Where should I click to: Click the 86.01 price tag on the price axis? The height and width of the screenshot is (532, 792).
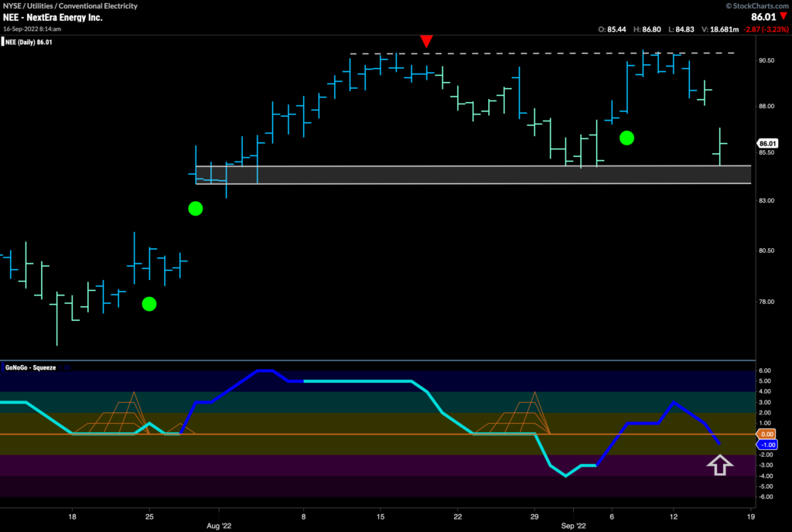768,144
